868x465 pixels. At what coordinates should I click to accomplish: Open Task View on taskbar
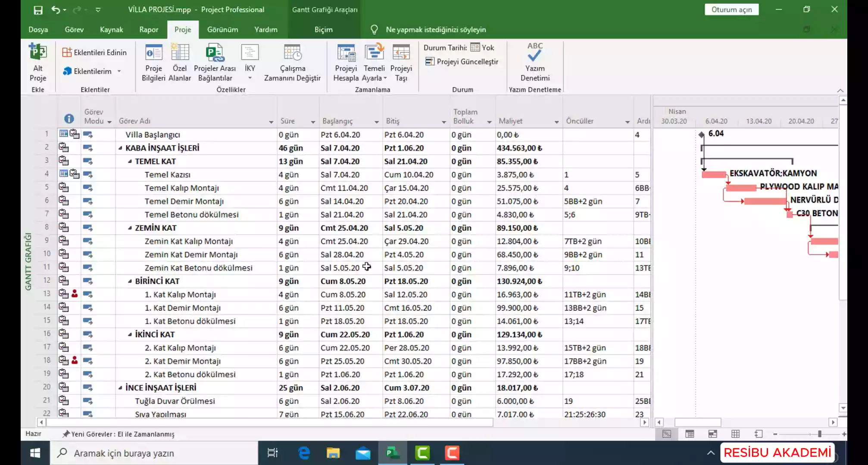(x=272, y=453)
